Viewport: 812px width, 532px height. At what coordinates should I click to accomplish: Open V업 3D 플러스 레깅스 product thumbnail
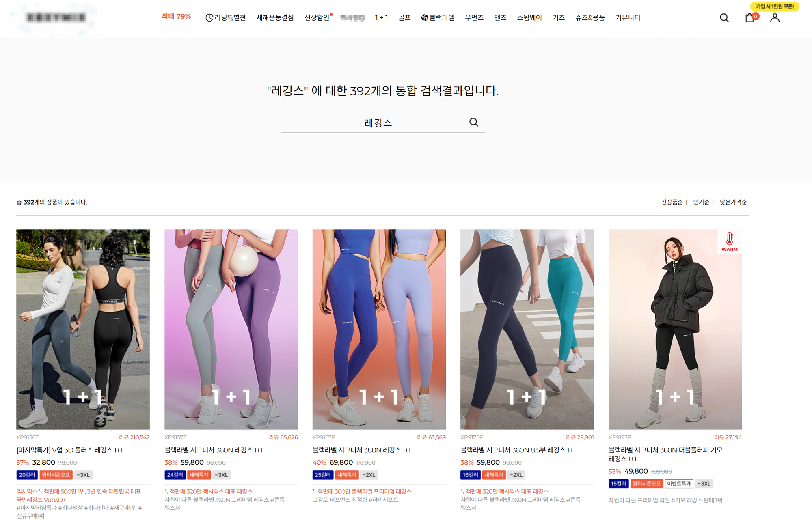pyautogui.click(x=83, y=329)
